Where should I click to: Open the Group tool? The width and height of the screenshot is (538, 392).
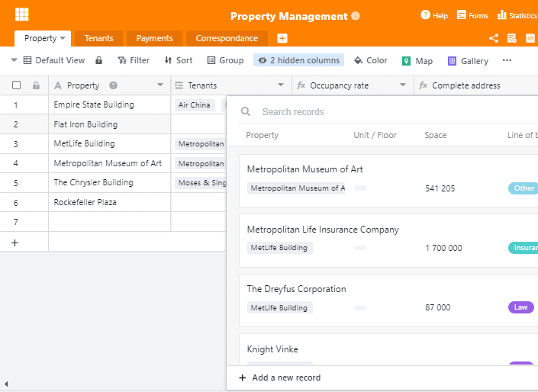point(226,60)
